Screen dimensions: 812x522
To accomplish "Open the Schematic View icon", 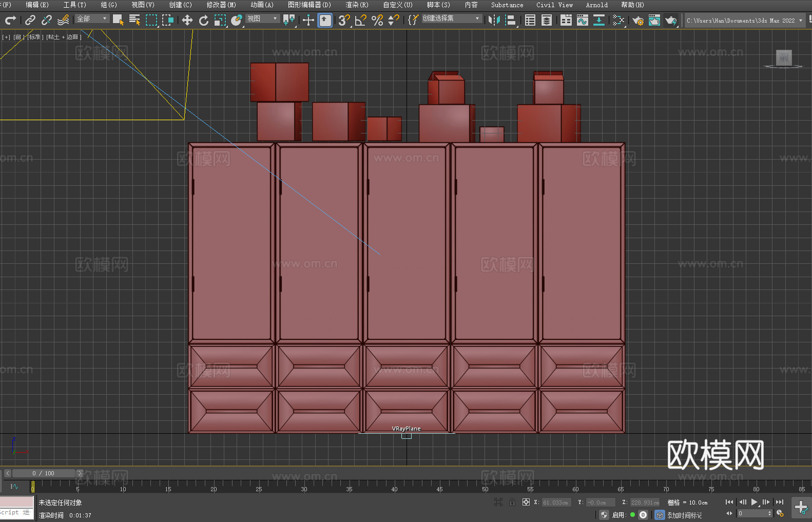I will click(599, 20).
